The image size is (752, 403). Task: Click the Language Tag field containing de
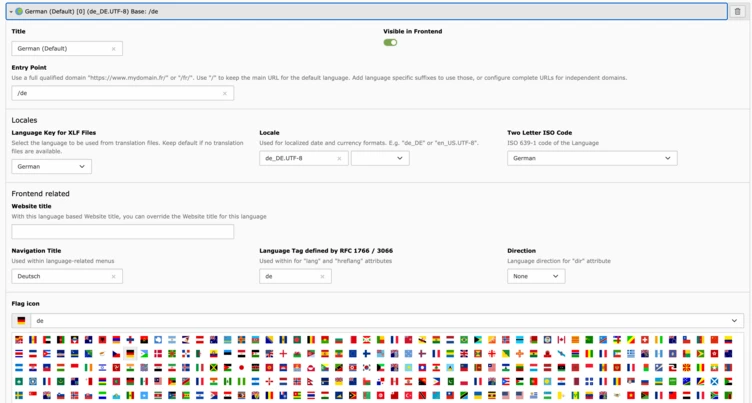coord(295,276)
